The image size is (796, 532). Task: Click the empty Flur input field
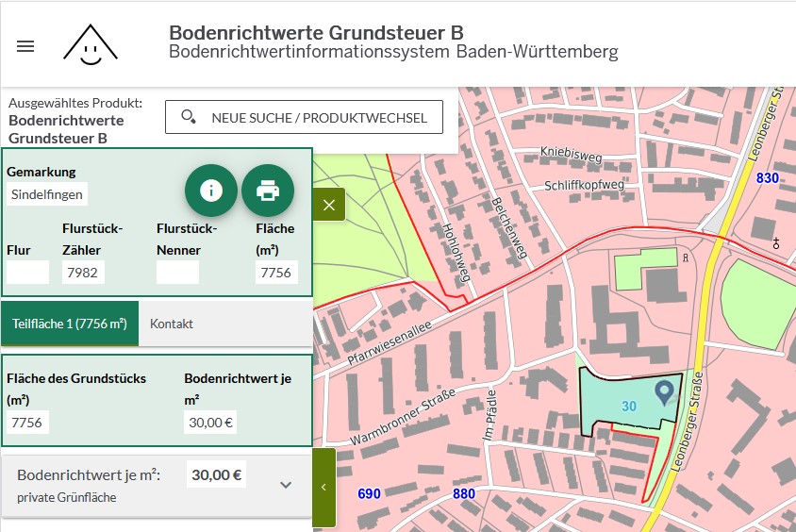[27, 273]
